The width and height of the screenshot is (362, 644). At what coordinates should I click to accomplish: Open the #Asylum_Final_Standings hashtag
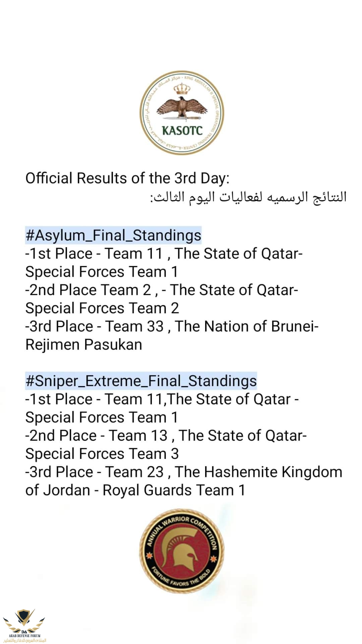[x=113, y=235]
